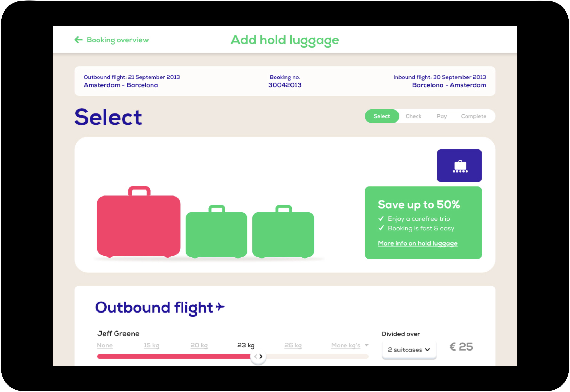570x392 pixels.
Task: Click the back arrow icon
Action: pos(78,40)
